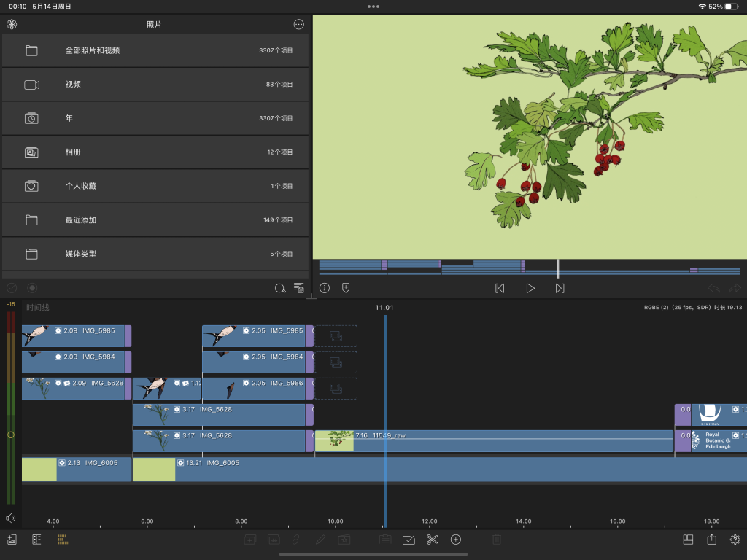The width and height of the screenshot is (747, 560).
Task: Open the more options ellipsis in Photos header
Action: click(298, 24)
